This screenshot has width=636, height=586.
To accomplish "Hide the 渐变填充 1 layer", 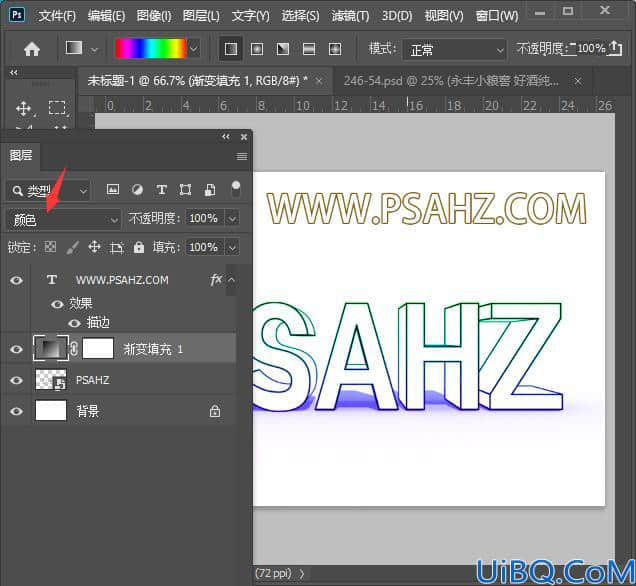I will (16, 349).
